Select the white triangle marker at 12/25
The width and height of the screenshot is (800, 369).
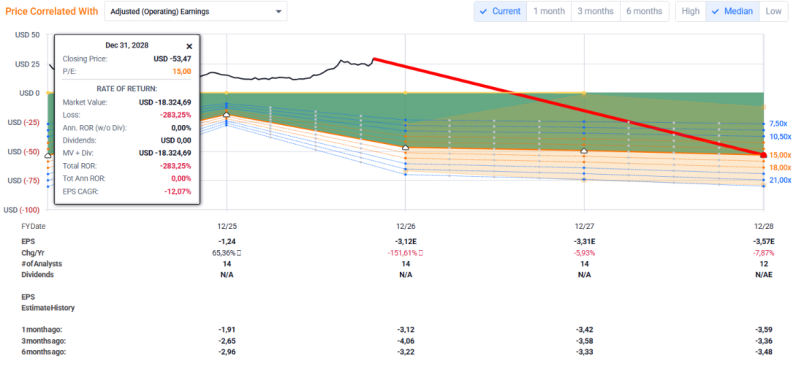(x=227, y=115)
